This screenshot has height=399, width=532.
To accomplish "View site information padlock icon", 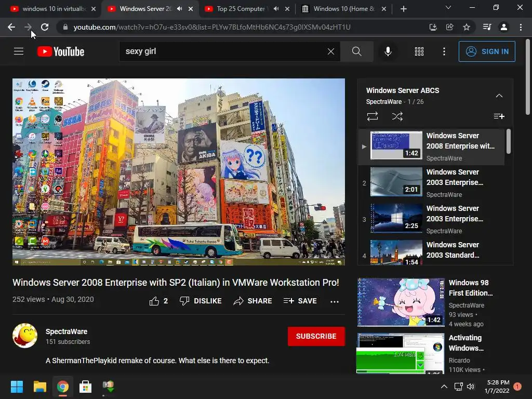I will pyautogui.click(x=65, y=27).
